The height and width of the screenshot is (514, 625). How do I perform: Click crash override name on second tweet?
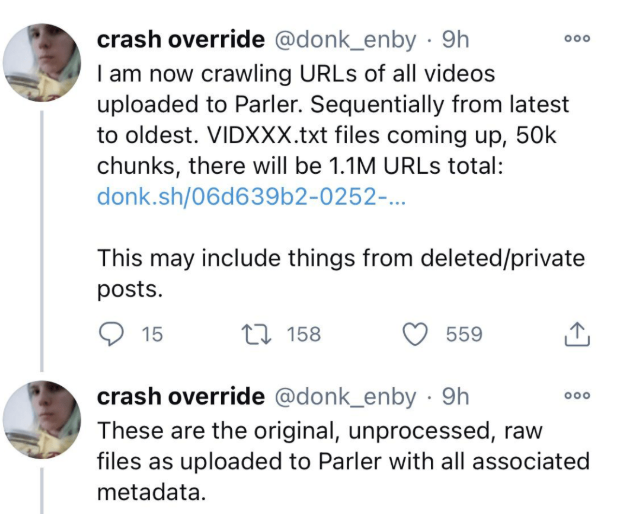[180, 396]
